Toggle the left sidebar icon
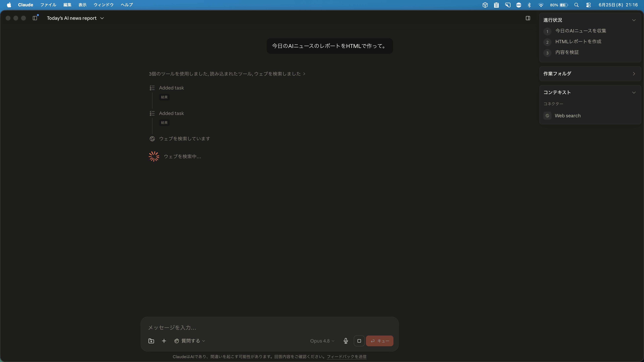The height and width of the screenshot is (362, 644). click(35, 18)
